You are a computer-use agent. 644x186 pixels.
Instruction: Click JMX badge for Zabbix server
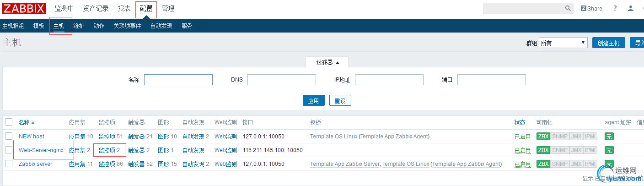coord(576,164)
